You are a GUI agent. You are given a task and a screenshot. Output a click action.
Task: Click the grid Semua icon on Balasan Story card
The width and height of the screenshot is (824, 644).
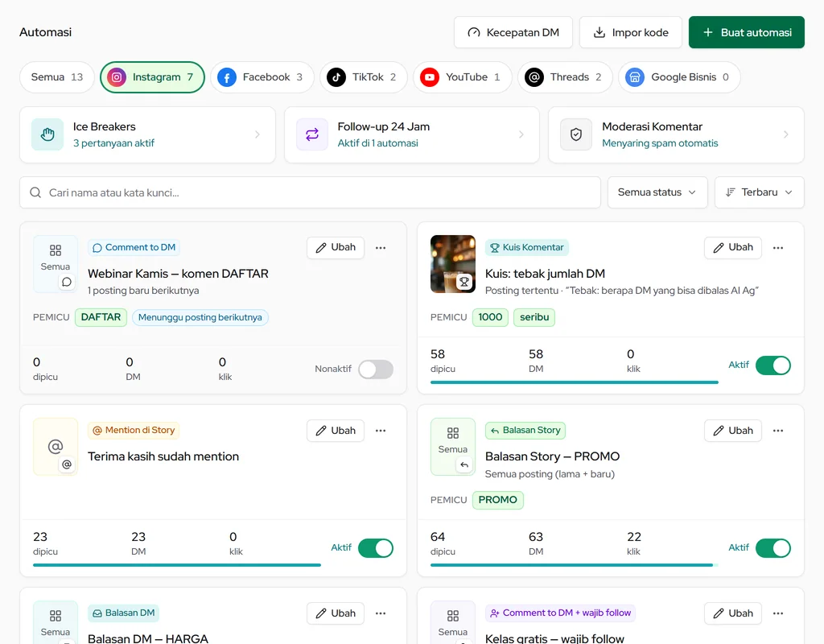[453, 433]
